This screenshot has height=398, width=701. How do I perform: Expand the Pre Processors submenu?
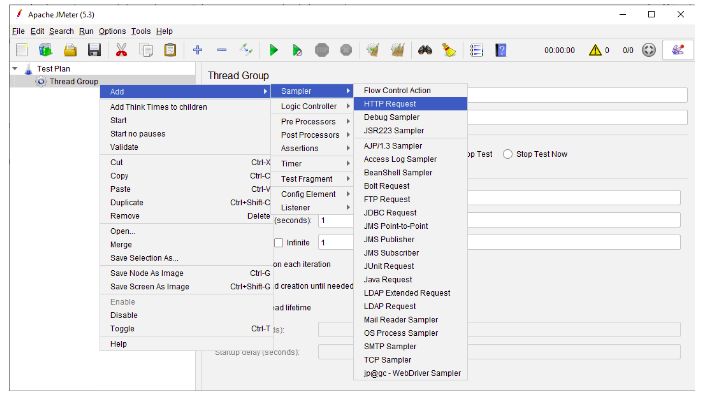click(x=312, y=122)
